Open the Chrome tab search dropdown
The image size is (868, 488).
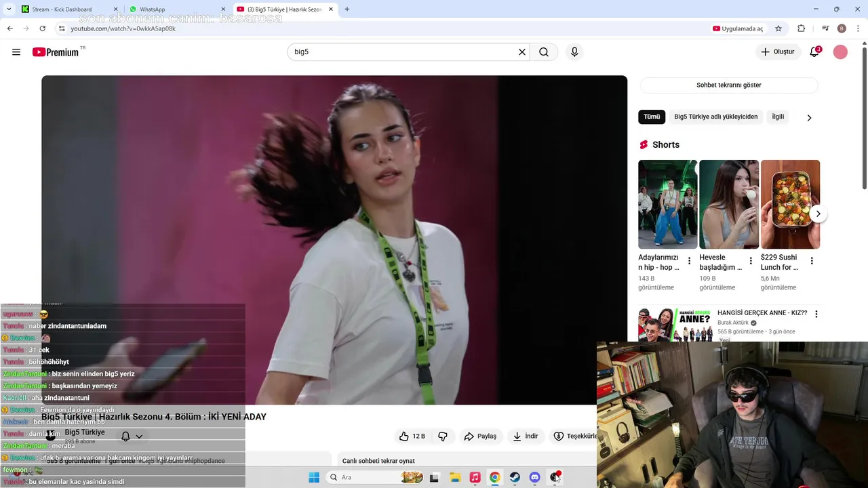[9, 9]
